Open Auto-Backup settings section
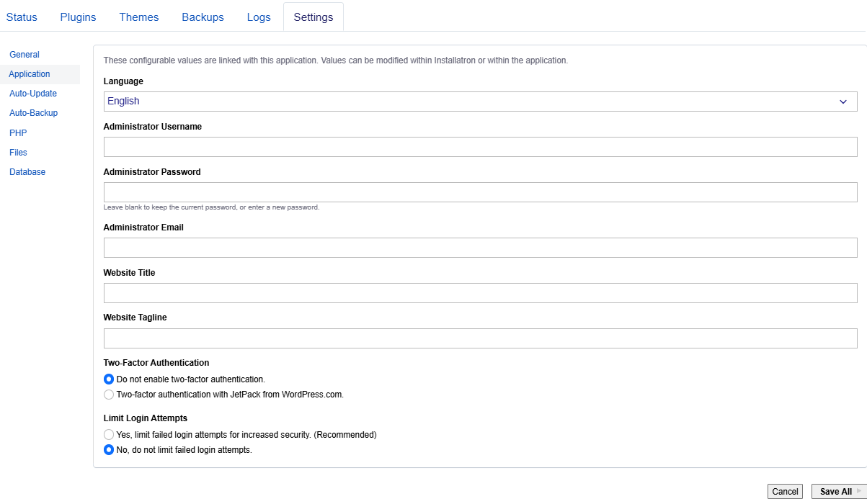 click(33, 113)
